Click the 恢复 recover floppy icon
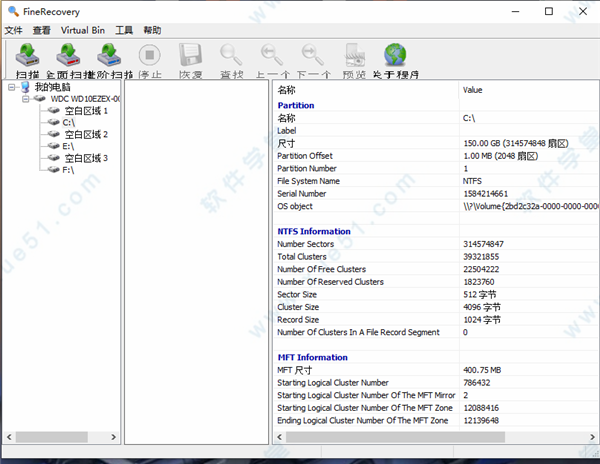600x464 pixels. pos(189,58)
